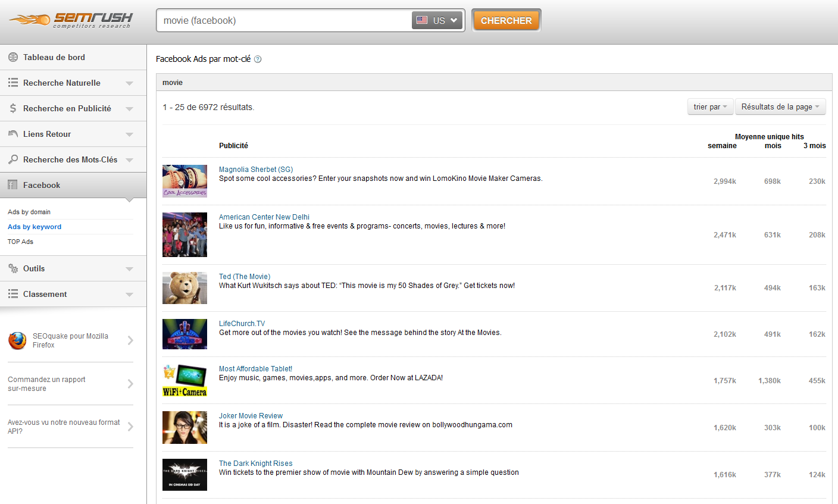
Task: Open the 'nouveau format API' link
Action: click(x=64, y=427)
